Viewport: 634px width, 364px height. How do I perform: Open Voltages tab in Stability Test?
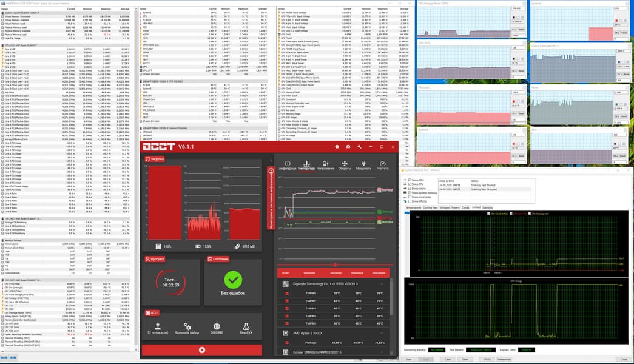[444, 207]
